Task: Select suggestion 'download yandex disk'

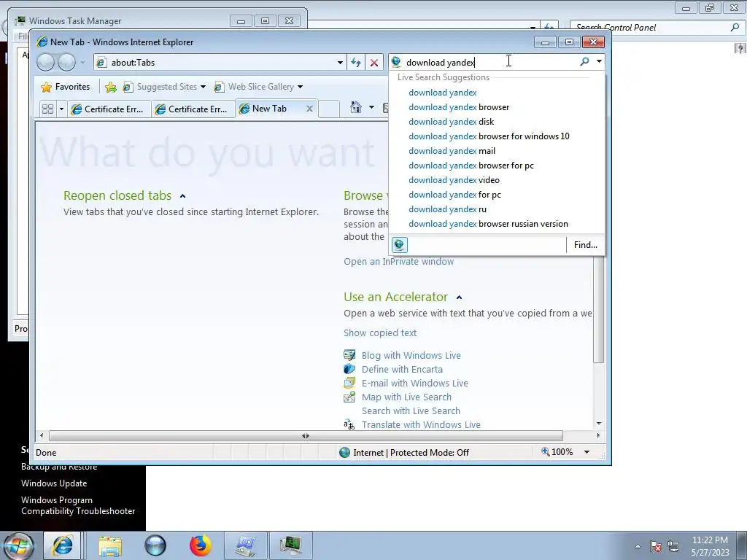Action: 451,122
